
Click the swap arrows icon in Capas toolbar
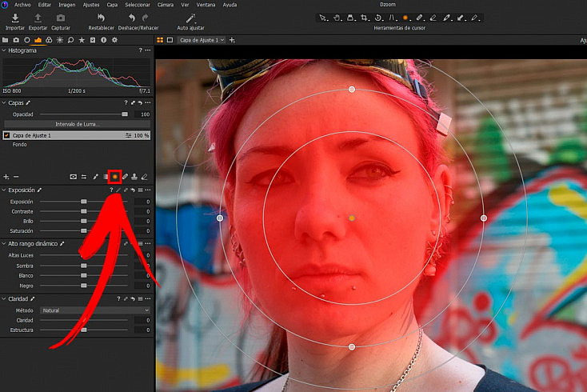[x=84, y=177]
